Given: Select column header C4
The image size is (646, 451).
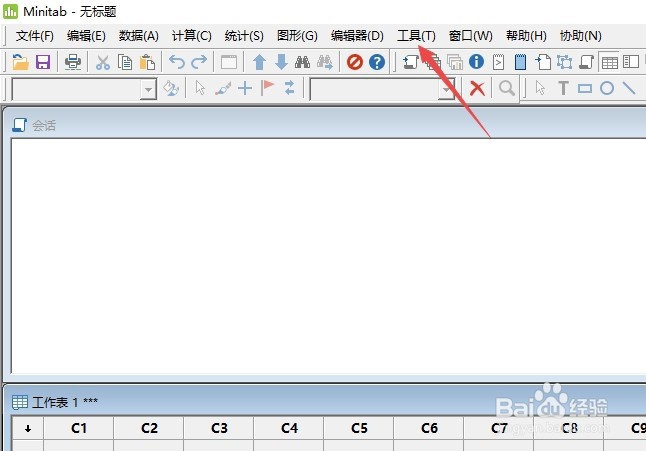Looking at the screenshot, I should coord(289,428).
